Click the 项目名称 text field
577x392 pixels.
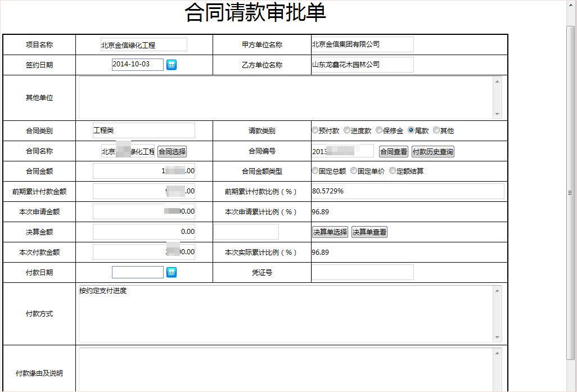143,44
